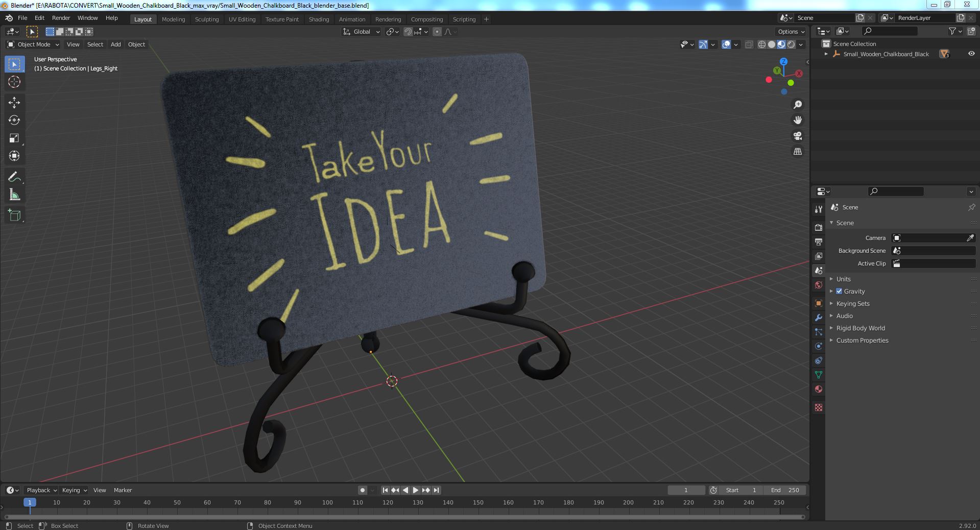Screen dimensions: 980x530
Task: Select the Annotate tool
Action: (x=14, y=177)
